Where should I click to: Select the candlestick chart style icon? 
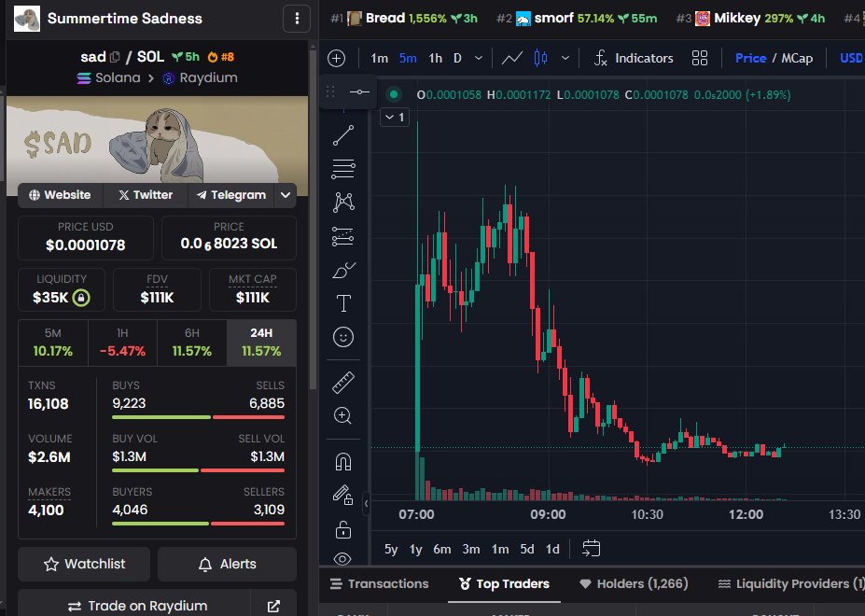(x=540, y=58)
